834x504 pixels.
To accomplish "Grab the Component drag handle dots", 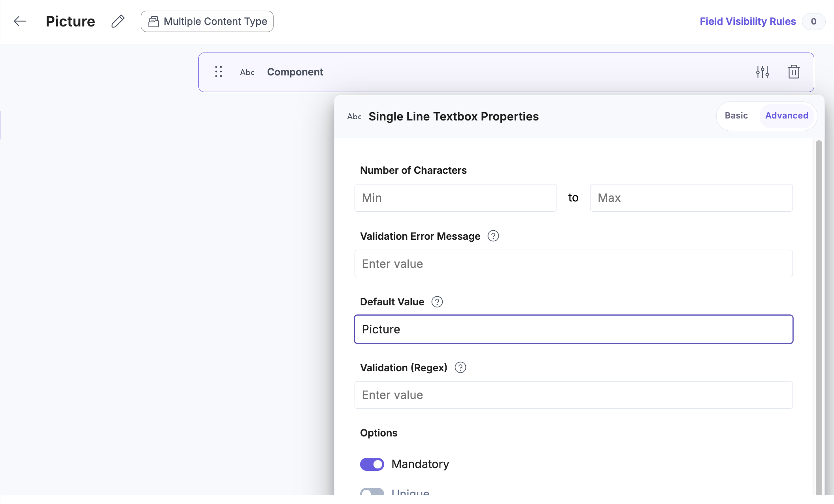I will pos(219,72).
